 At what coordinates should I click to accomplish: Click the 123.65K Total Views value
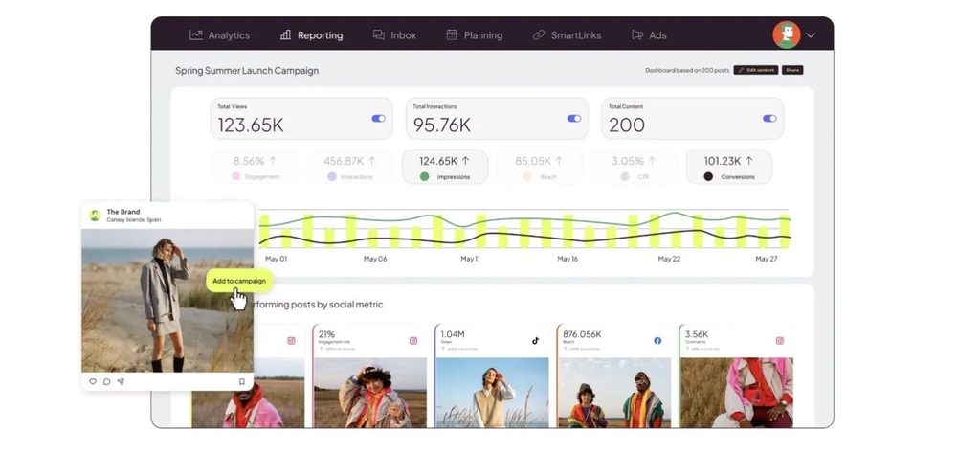coord(251,125)
